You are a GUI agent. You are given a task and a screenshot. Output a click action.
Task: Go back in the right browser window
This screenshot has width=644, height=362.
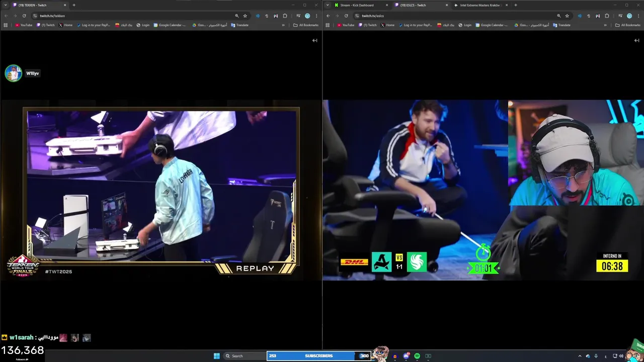coord(328,16)
